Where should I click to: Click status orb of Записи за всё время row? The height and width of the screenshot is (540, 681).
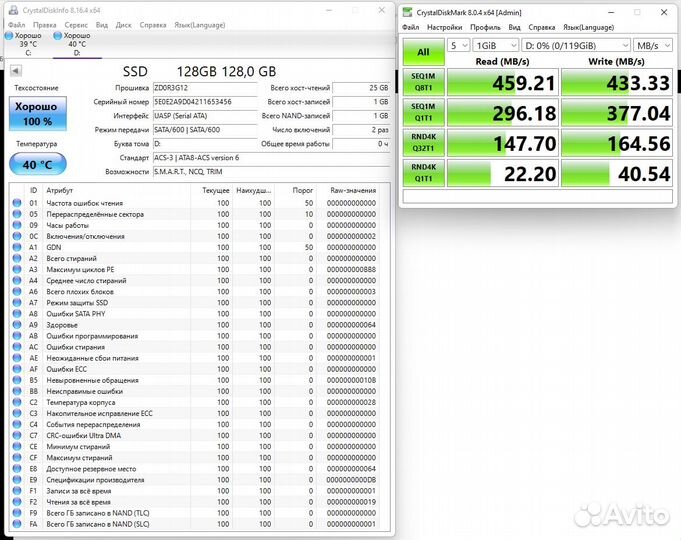pos(17,491)
